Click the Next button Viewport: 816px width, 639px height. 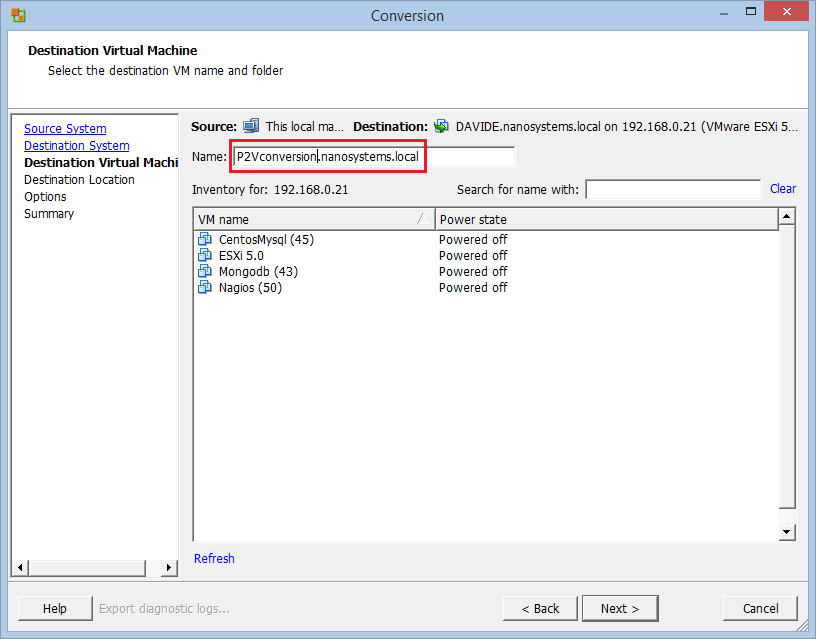click(x=620, y=608)
